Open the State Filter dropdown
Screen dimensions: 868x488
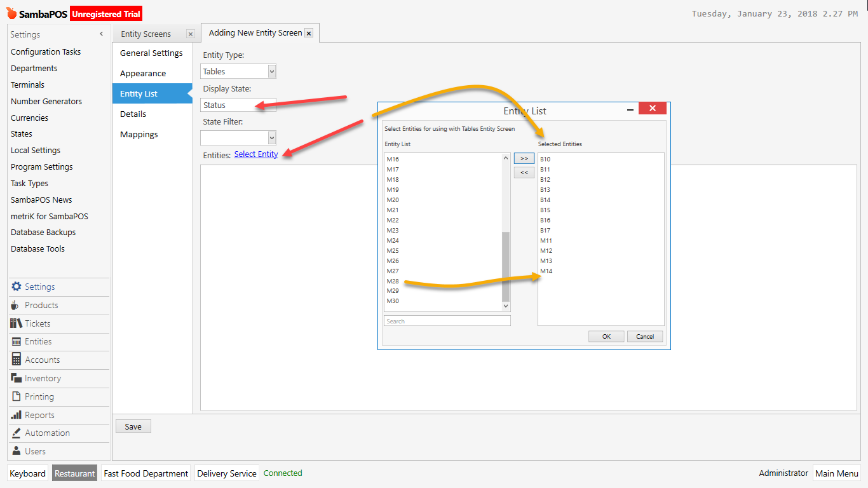[272, 138]
